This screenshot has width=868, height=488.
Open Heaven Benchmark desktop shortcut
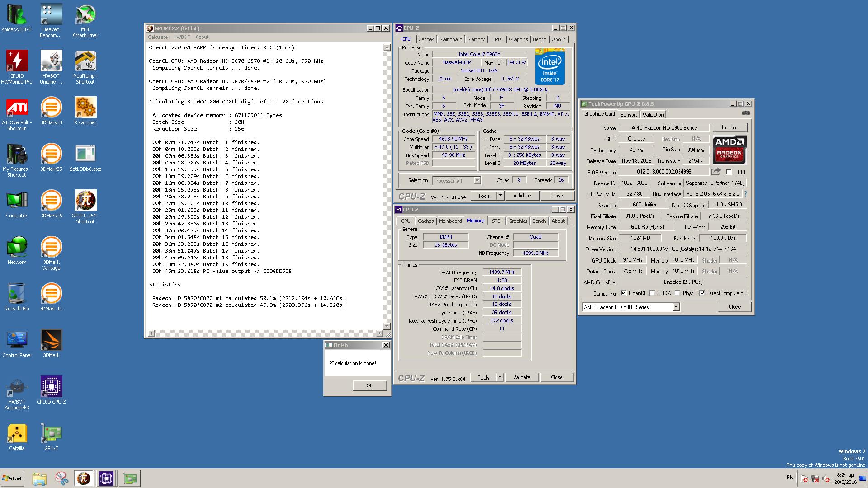coord(51,21)
